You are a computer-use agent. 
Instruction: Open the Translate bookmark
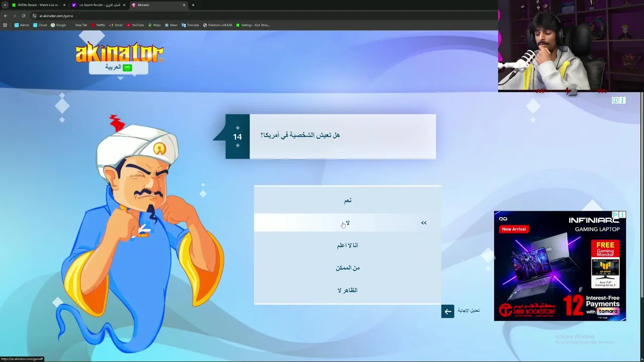(190, 25)
